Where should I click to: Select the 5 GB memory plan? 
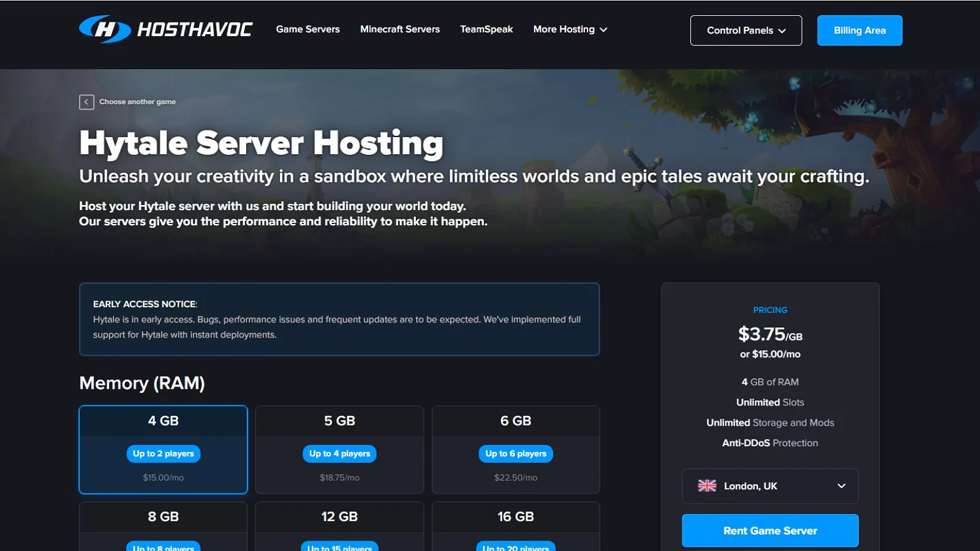point(339,449)
